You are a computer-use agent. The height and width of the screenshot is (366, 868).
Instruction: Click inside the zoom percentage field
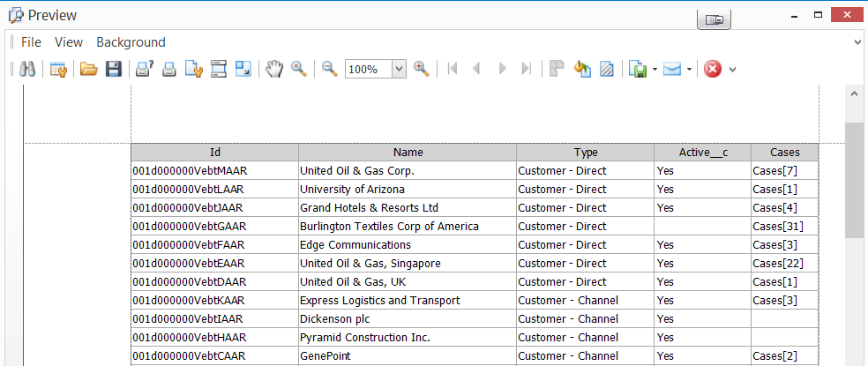pyautogui.click(x=369, y=69)
